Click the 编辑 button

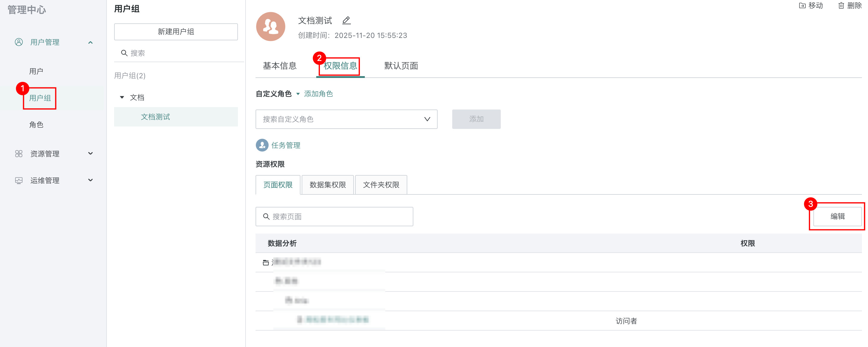pyautogui.click(x=837, y=216)
